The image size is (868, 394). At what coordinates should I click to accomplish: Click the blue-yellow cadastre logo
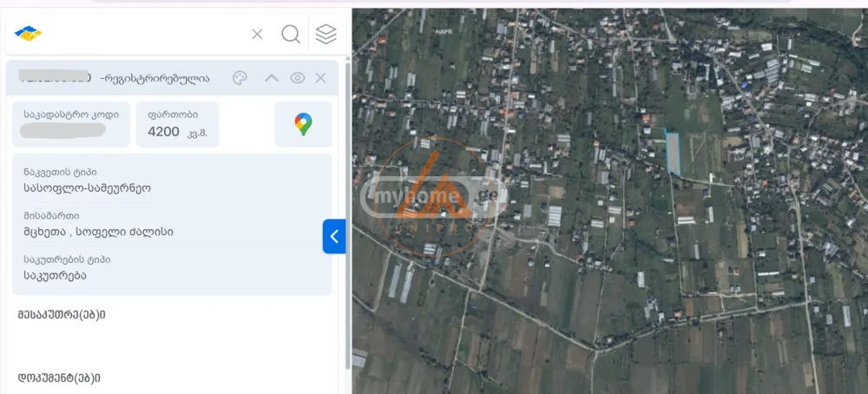pos(29,34)
